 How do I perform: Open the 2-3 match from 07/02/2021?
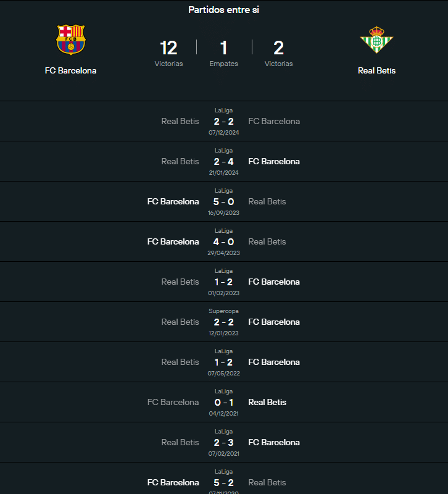coord(223,442)
